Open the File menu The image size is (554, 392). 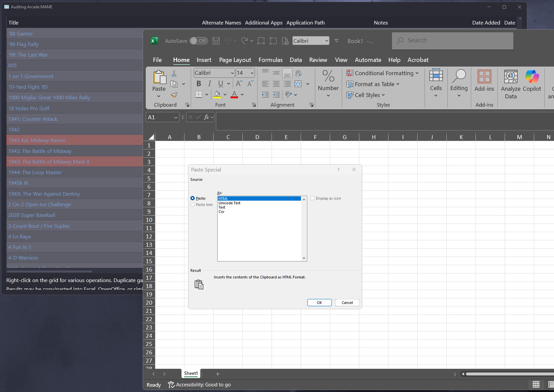[x=157, y=60]
